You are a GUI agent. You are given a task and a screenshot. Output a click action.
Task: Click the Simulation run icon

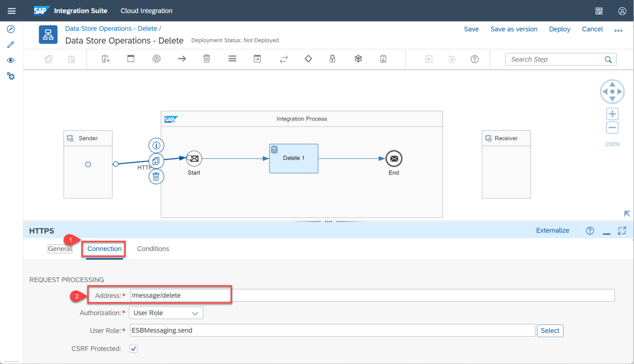429,59
